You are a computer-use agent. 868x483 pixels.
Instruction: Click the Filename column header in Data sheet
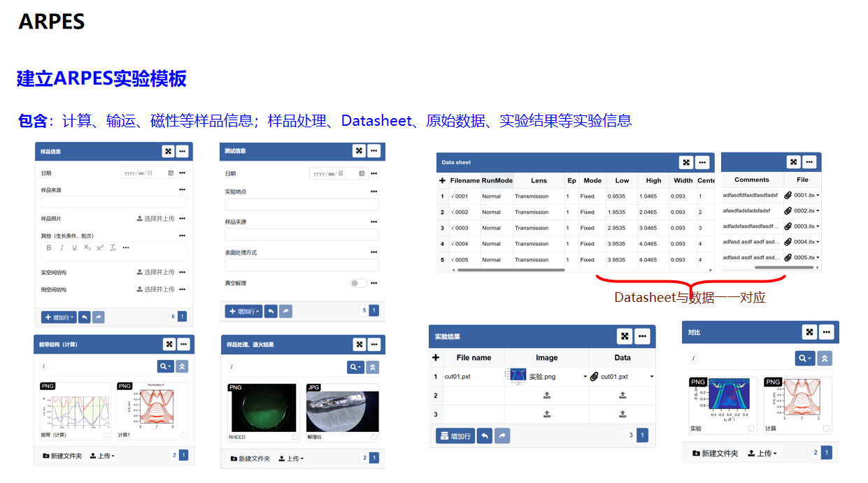(465, 180)
